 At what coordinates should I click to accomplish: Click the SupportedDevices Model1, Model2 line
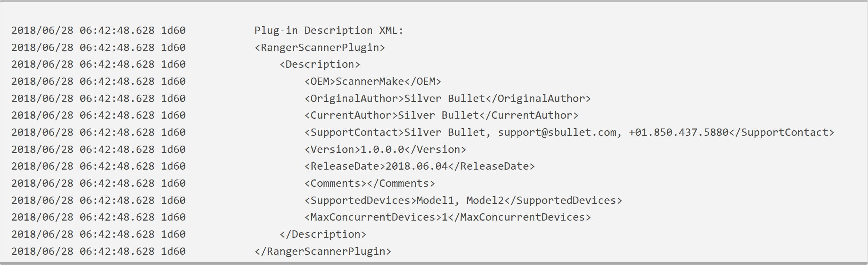pos(463,201)
